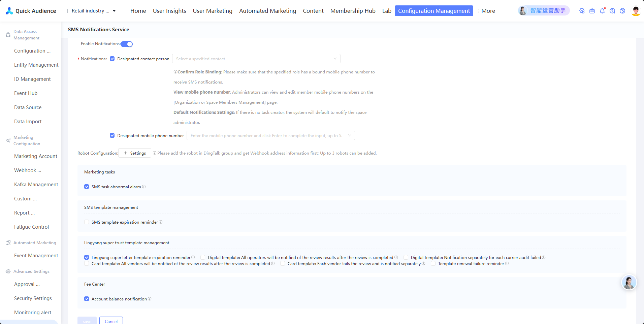Viewport: 644px width, 324px height.
Task: Select Configuration Management tab
Action: 434,11
